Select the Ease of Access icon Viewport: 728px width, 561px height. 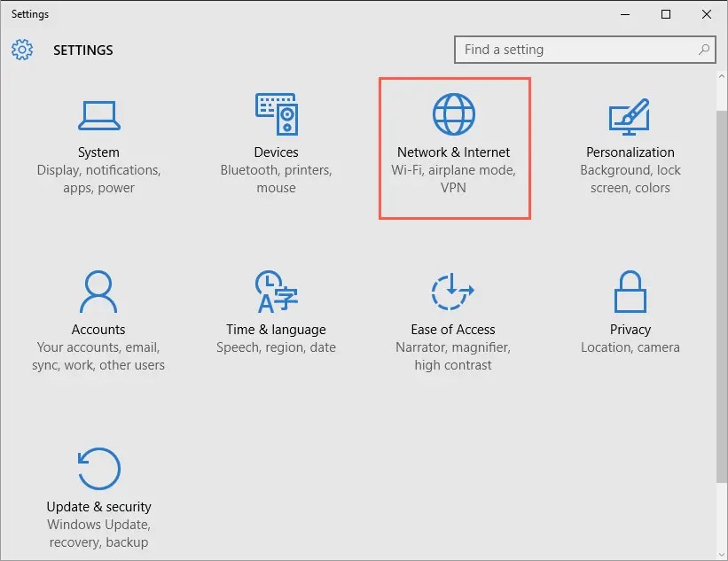click(x=453, y=291)
